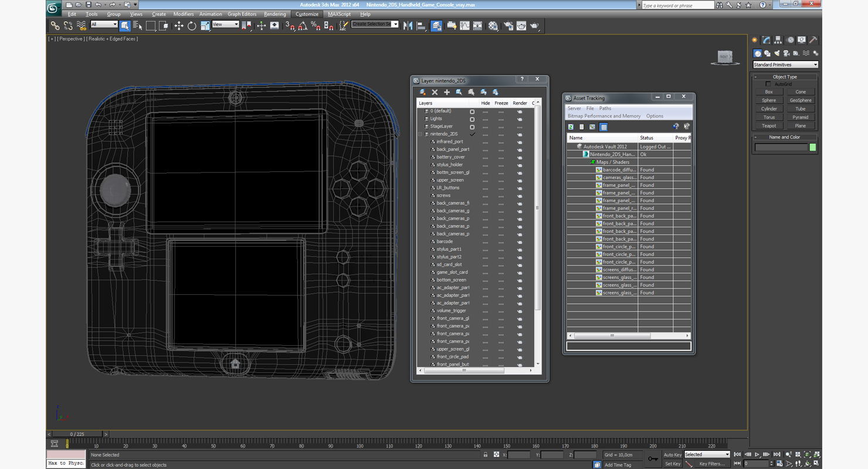Open Select by Name tool
Image resolution: width=868 pixels, height=469 pixels.
[138, 26]
